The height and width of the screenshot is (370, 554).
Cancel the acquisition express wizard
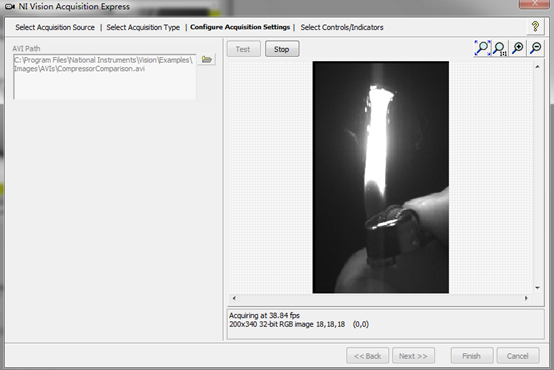(x=518, y=356)
